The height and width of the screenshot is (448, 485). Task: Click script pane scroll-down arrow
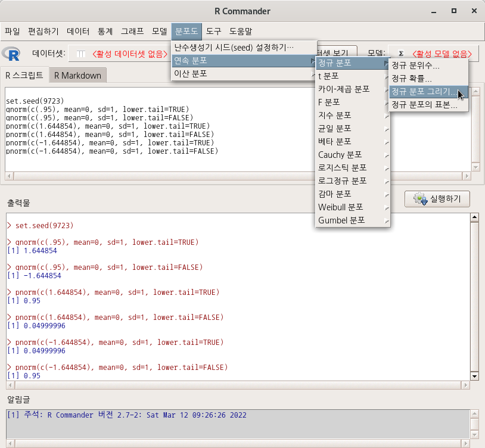[475, 167]
